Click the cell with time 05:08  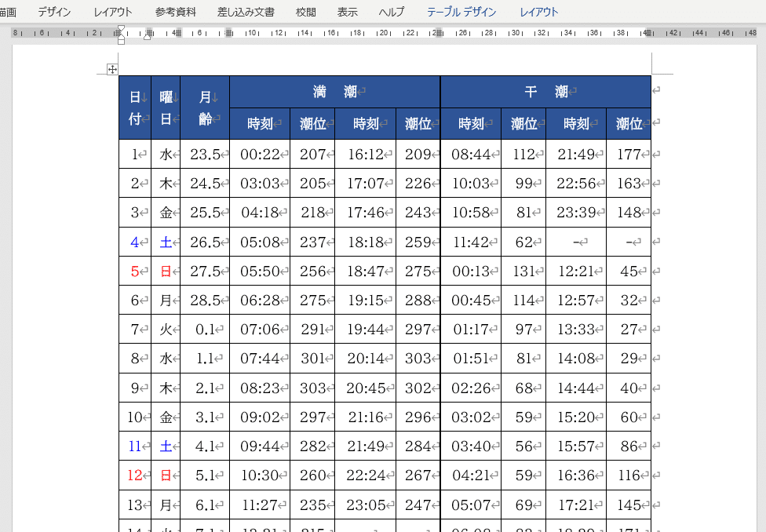coord(260,242)
